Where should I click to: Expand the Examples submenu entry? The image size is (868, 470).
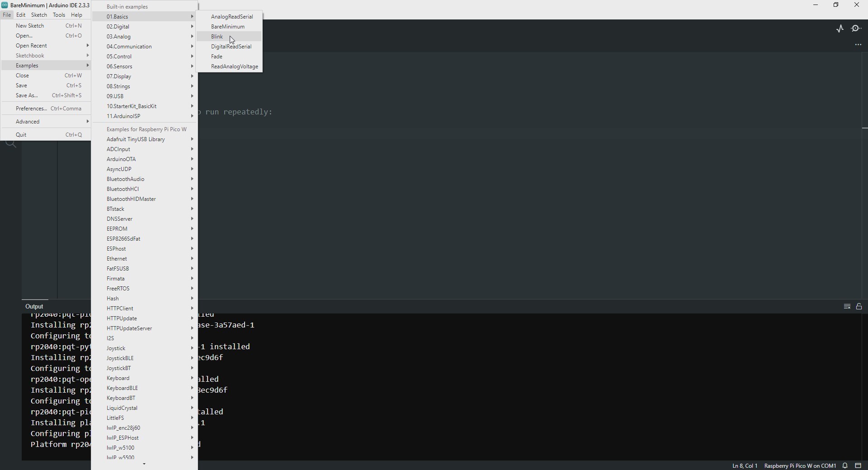pyautogui.click(x=46, y=66)
